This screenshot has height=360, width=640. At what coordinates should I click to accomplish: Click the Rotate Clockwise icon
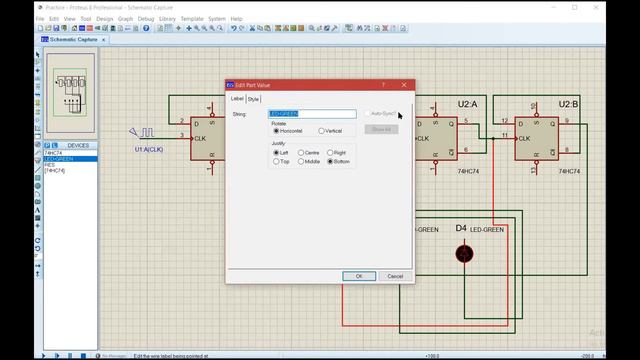coord(38,240)
